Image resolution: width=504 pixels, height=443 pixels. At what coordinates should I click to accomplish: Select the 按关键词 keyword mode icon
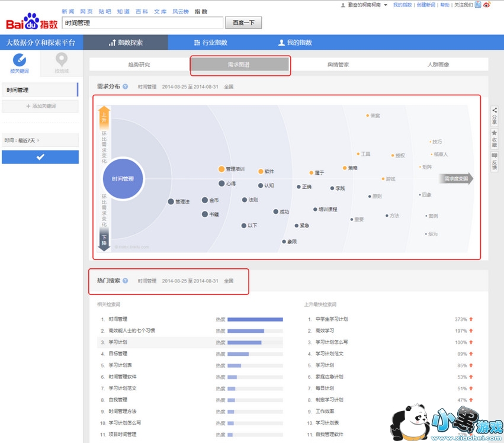tap(20, 60)
